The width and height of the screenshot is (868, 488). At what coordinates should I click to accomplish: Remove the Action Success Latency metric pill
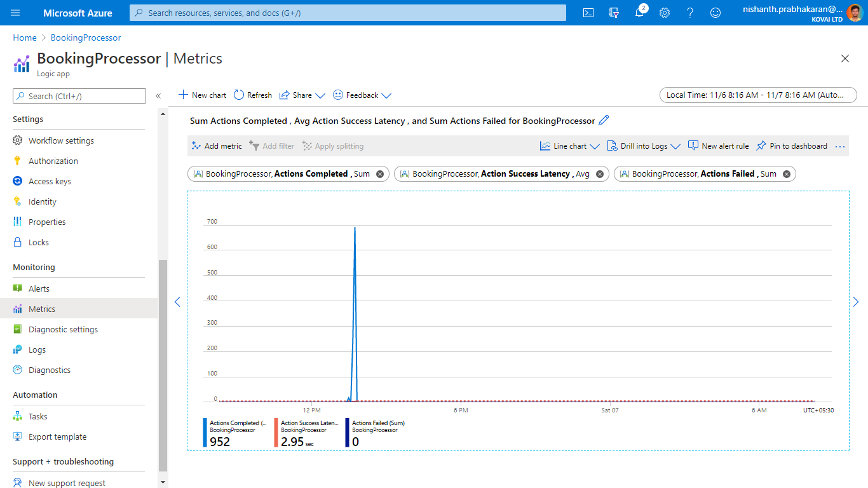(599, 174)
